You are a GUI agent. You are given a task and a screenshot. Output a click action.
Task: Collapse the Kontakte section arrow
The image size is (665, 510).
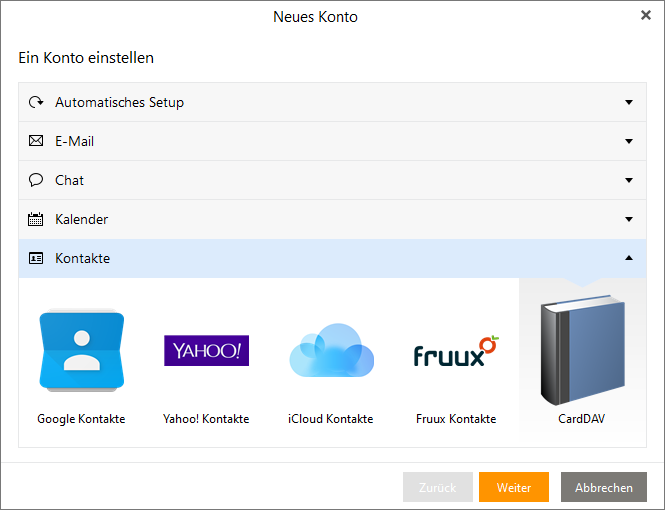(629, 258)
